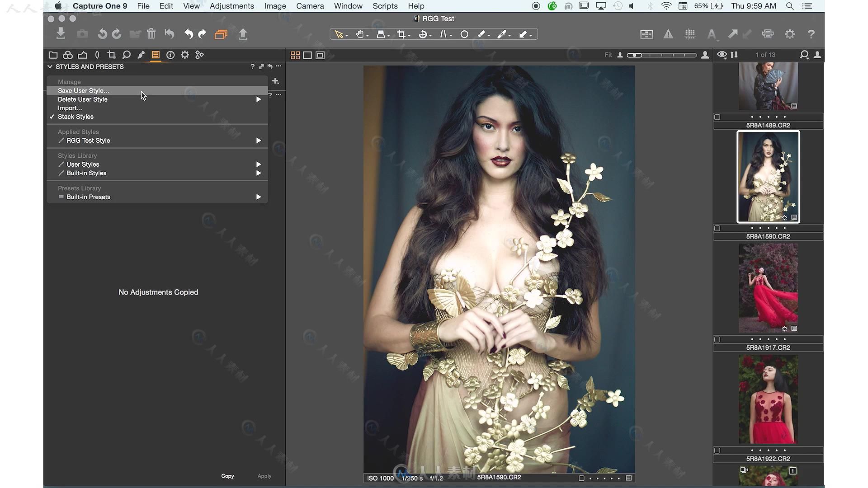Click the trash Delete icon

click(151, 34)
